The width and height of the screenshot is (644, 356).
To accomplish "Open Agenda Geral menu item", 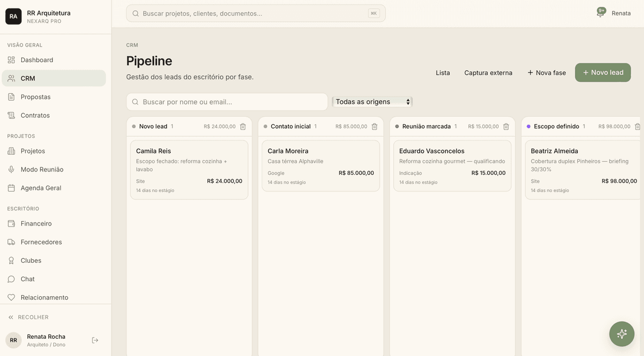I will [54, 188].
